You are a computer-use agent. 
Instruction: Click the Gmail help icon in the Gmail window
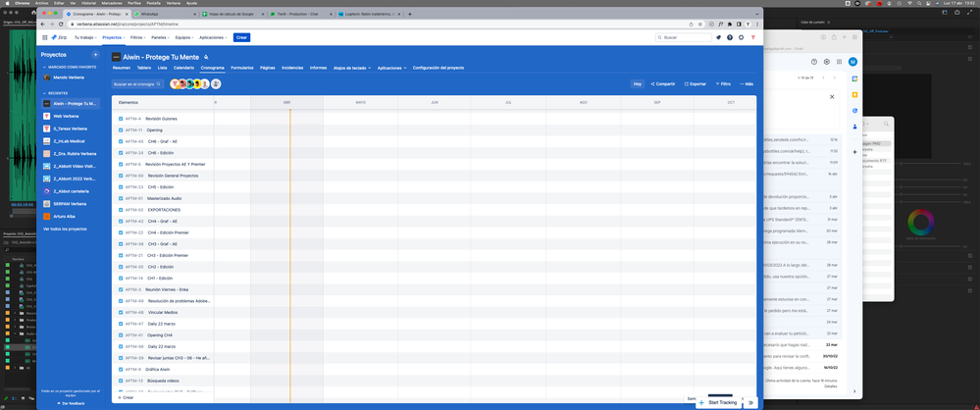814,62
